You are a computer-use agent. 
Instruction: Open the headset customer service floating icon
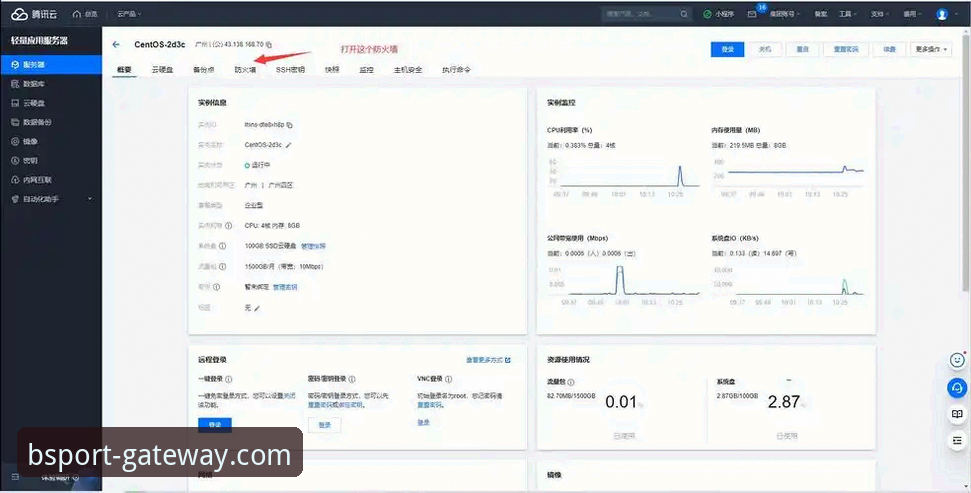(957, 388)
